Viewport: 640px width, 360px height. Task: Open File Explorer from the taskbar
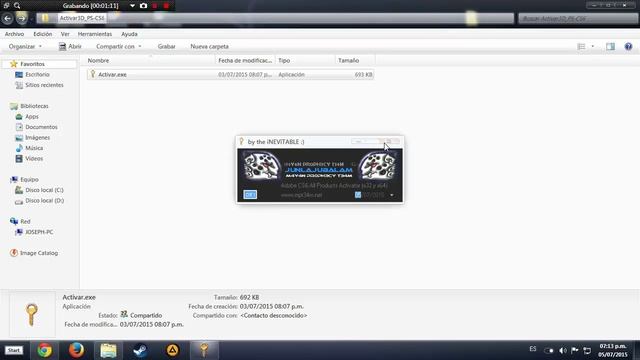108,350
